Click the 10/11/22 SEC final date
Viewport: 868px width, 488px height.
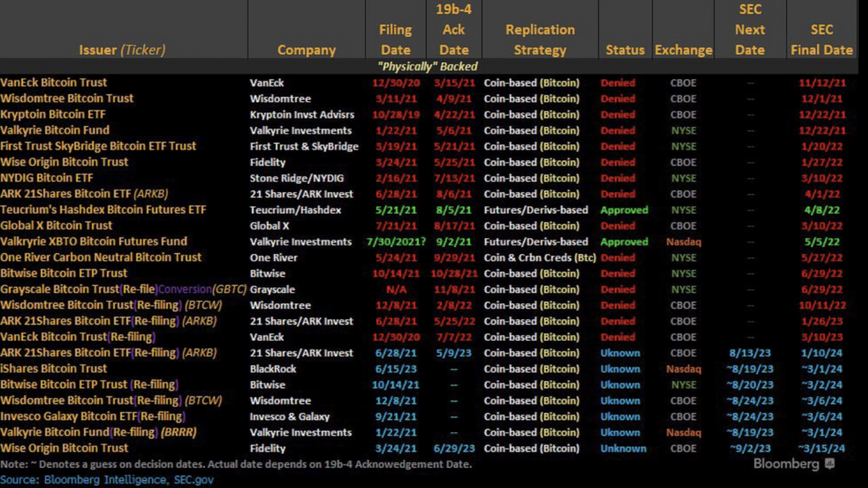pyautogui.click(x=822, y=305)
